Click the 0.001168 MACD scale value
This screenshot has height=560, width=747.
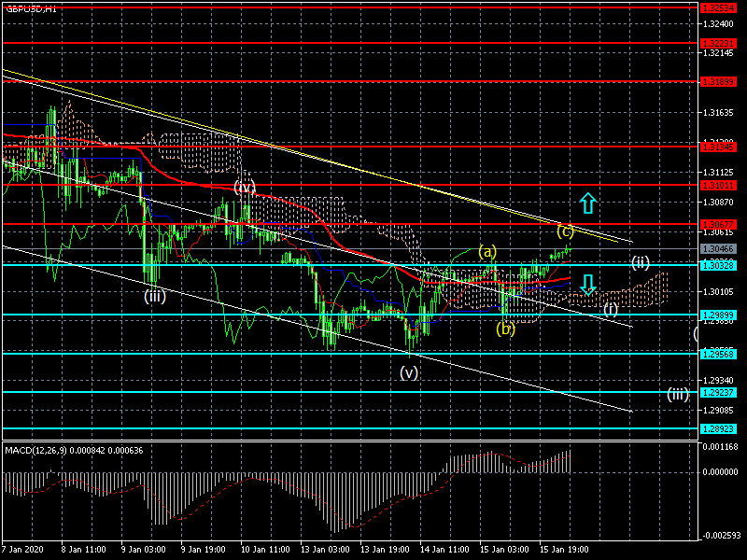720,447
